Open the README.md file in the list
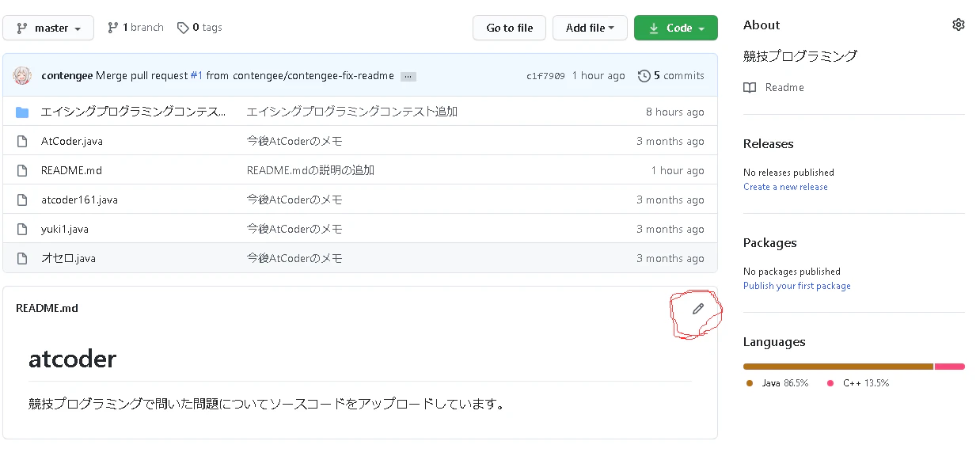980x460 pixels. coord(71,170)
